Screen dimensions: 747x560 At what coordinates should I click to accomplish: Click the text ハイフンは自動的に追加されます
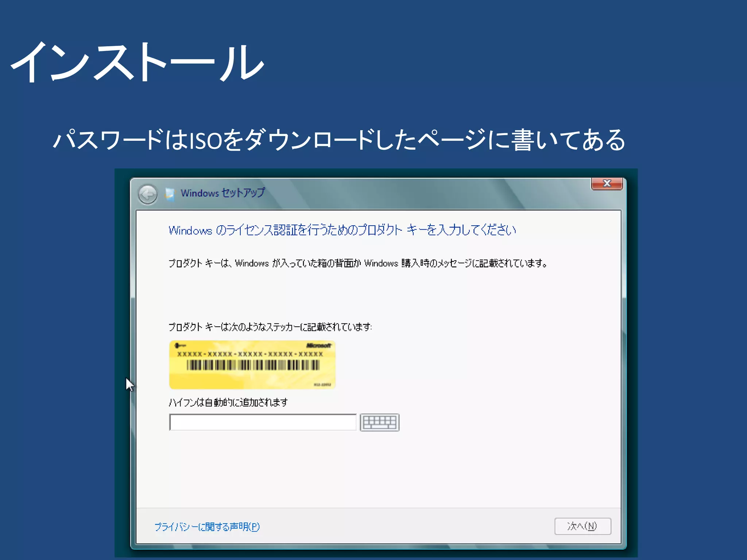[228, 402]
